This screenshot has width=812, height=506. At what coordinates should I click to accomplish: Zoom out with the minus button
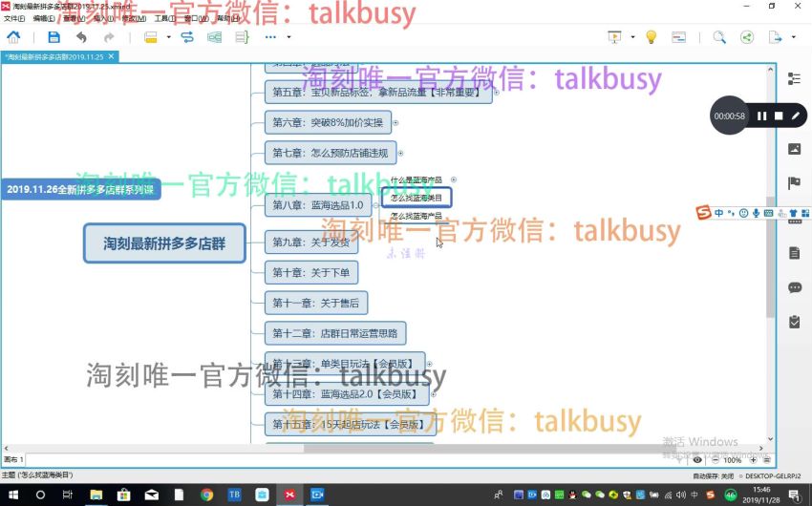click(716, 459)
